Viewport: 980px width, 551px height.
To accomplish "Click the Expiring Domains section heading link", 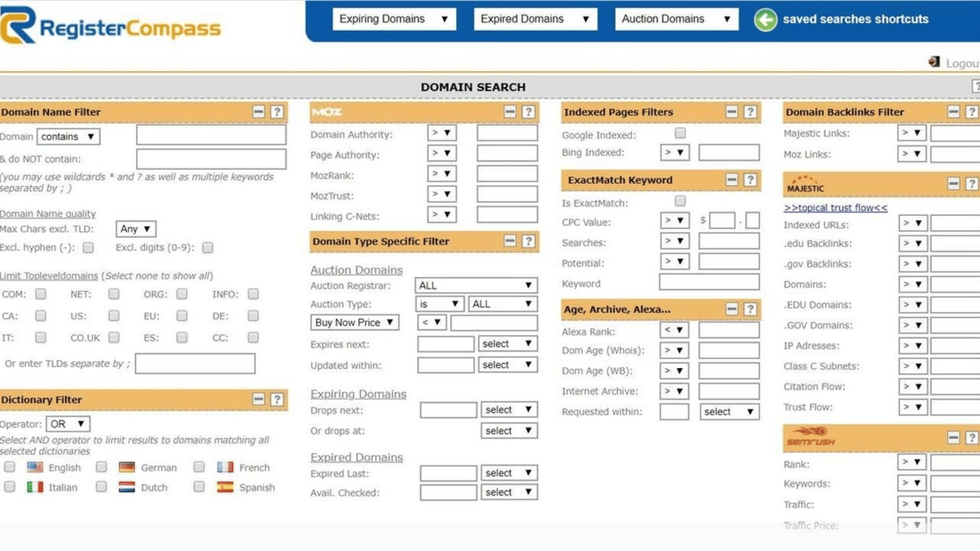I will [358, 394].
